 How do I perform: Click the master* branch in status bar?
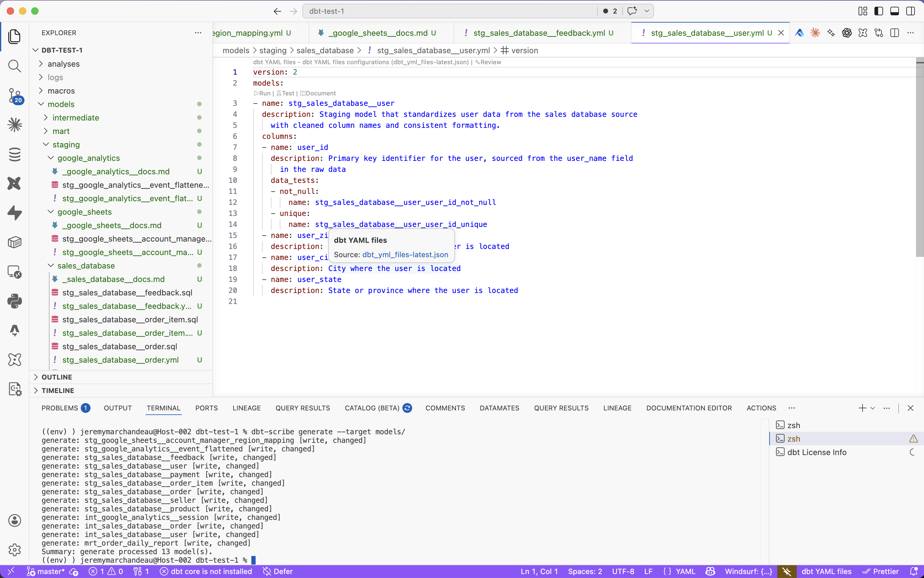click(46, 571)
